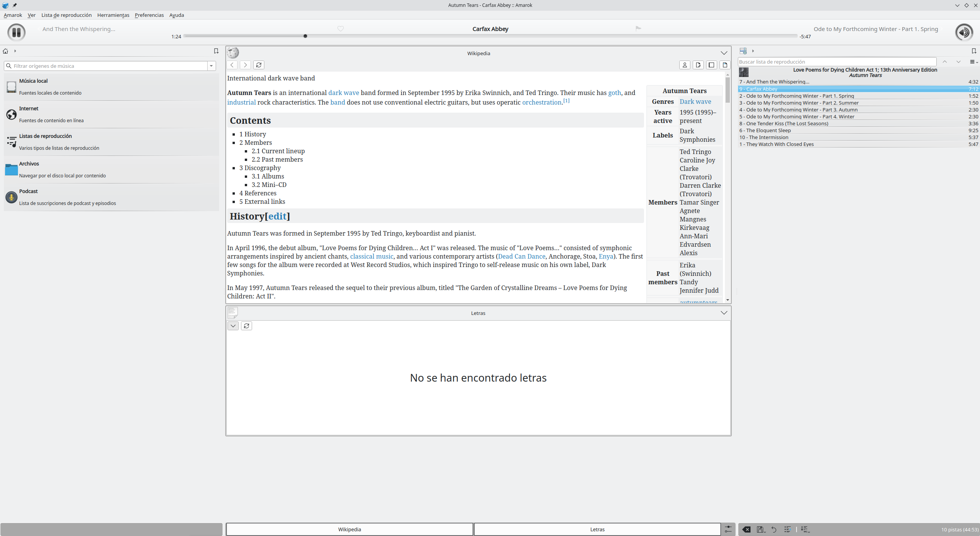This screenshot has width=980, height=536.
Task: Bookmark the playlist layout
Action: pos(974,51)
